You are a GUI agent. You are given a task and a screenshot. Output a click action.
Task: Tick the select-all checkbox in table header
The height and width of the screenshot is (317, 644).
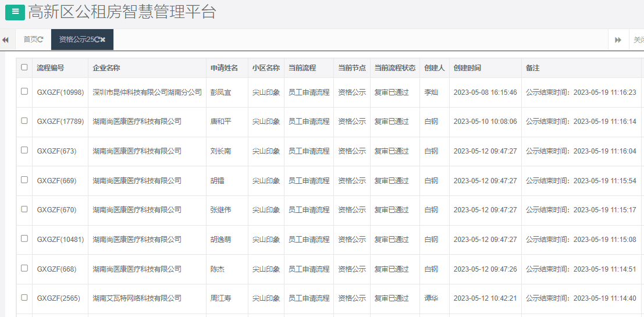click(24, 67)
